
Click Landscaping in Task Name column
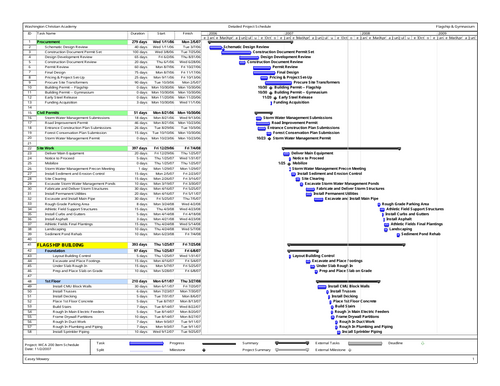pyautogui.click(x=55, y=229)
